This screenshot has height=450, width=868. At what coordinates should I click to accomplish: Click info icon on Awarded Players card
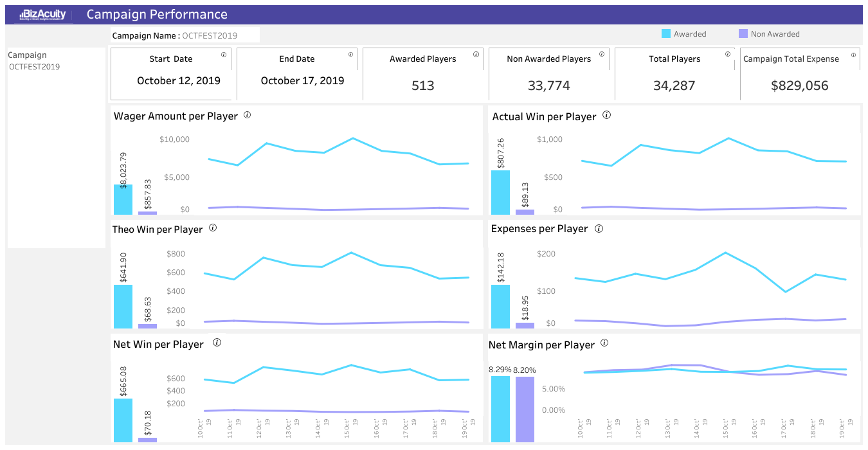(x=476, y=55)
